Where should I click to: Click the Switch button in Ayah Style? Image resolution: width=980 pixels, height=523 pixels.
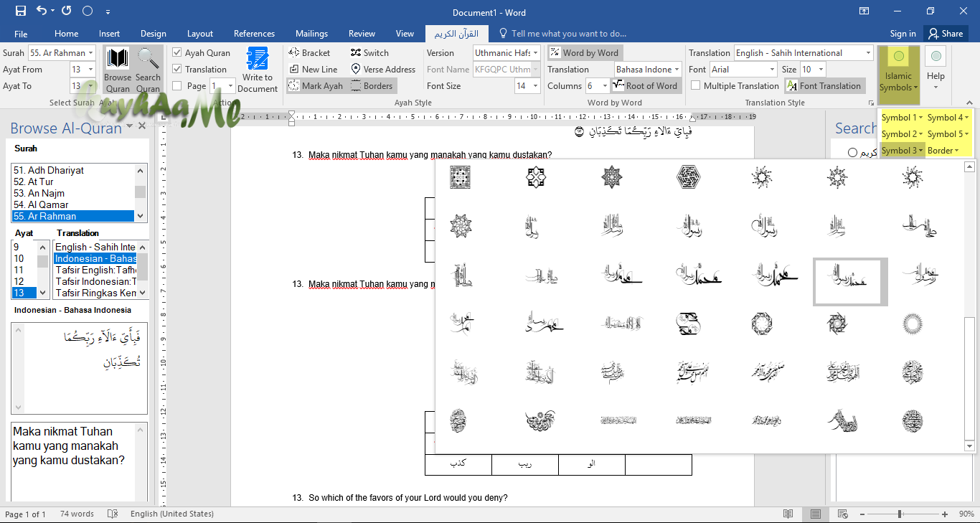[x=369, y=53]
